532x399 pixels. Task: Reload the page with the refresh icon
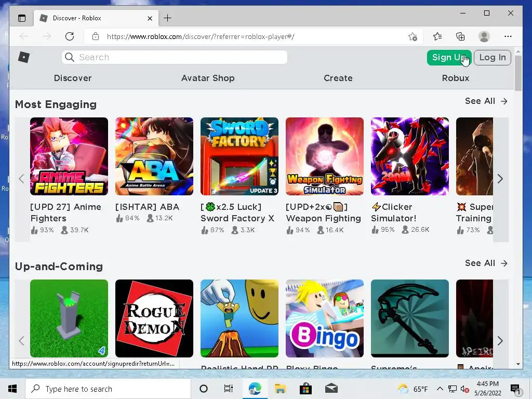click(x=70, y=36)
